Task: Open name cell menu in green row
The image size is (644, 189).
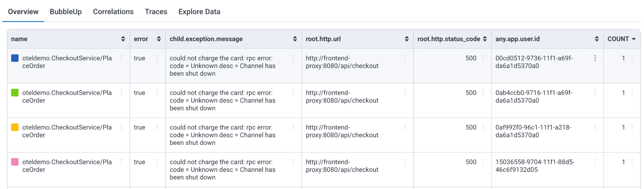Action: tap(121, 93)
